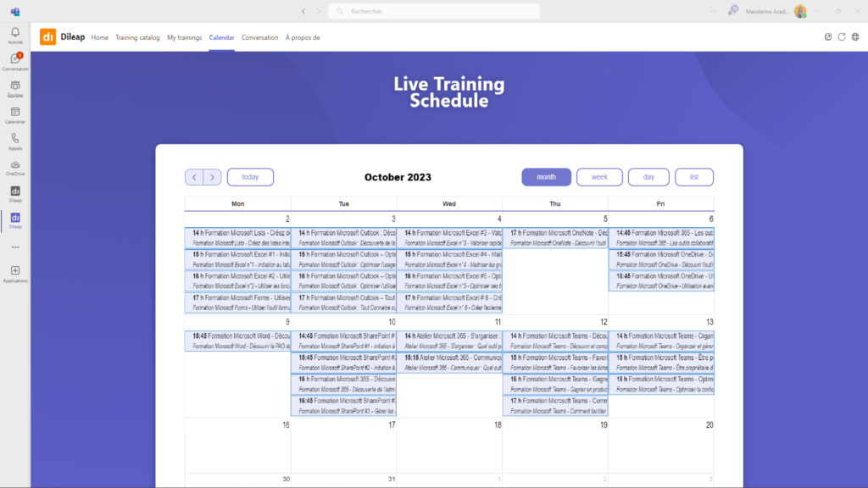Viewport: 868px width, 488px height.
Task: Open 14 h Outlook event on Oct 3
Action: [x=344, y=238]
